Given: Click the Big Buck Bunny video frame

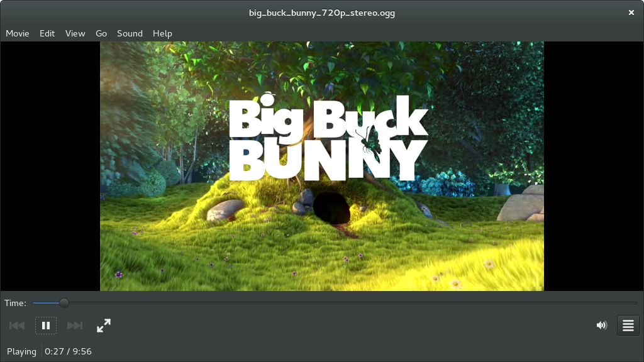Looking at the screenshot, I should pyautogui.click(x=322, y=166).
